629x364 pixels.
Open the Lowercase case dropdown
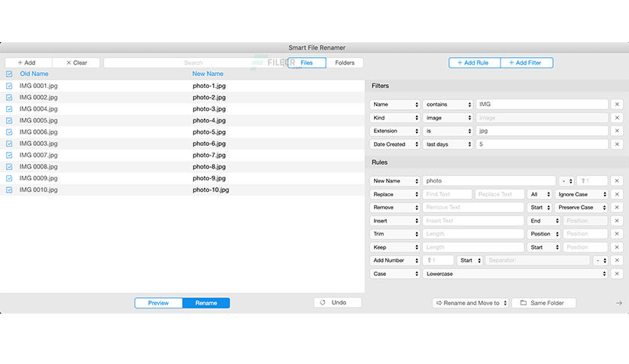(515, 274)
